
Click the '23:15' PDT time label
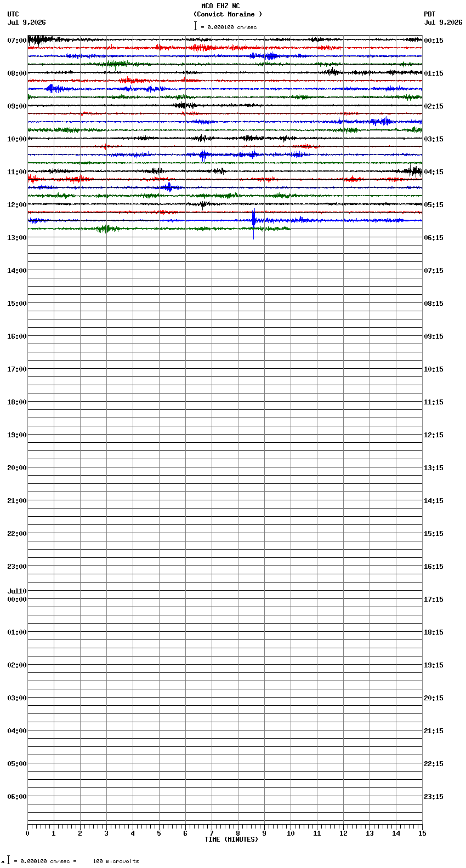[x=434, y=797]
